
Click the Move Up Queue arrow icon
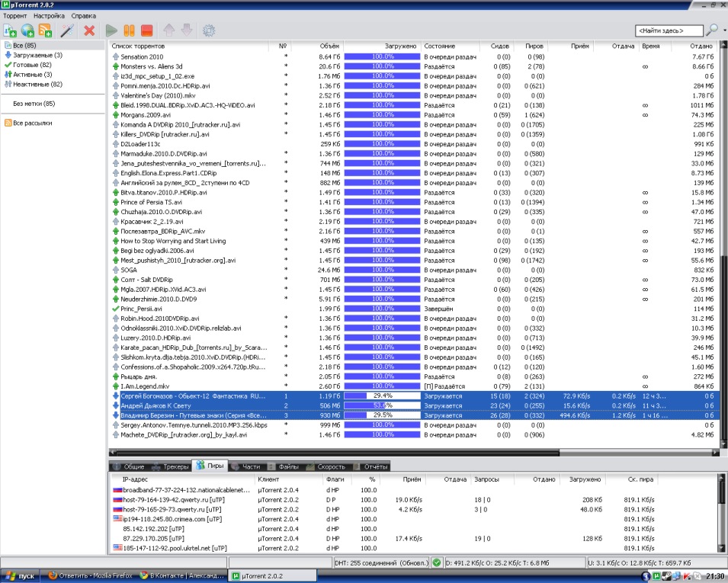[169, 30]
